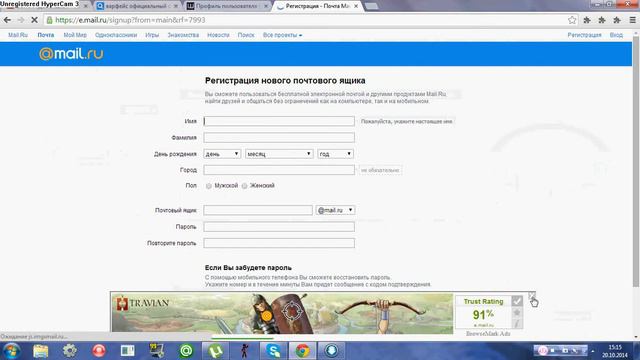Open Skype from the taskbar

[x=273, y=351]
